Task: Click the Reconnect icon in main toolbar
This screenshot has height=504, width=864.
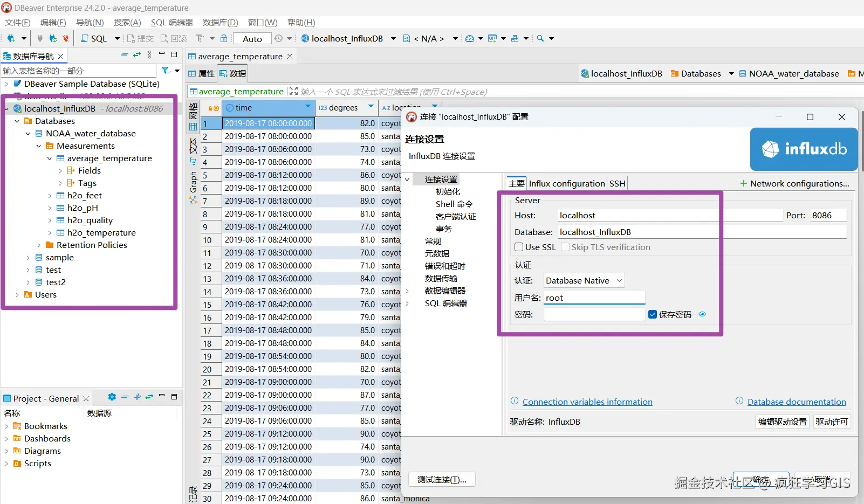Action: pos(53,38)
